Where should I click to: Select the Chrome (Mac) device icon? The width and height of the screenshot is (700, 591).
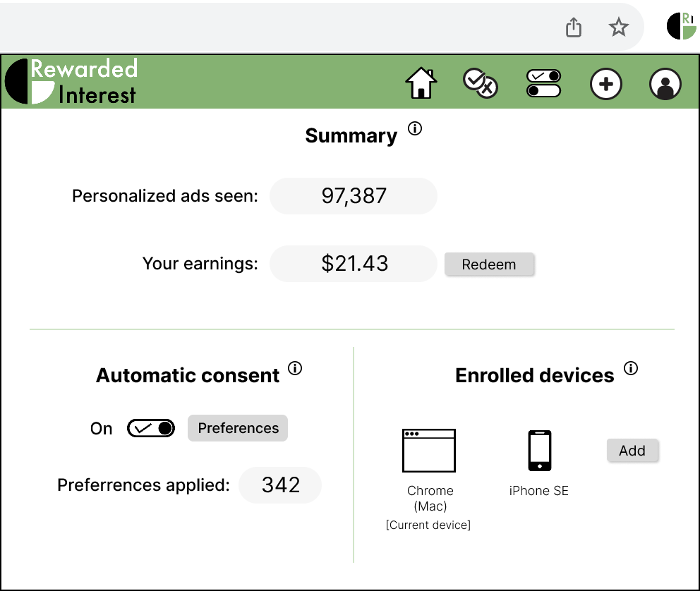pos(430,451)
